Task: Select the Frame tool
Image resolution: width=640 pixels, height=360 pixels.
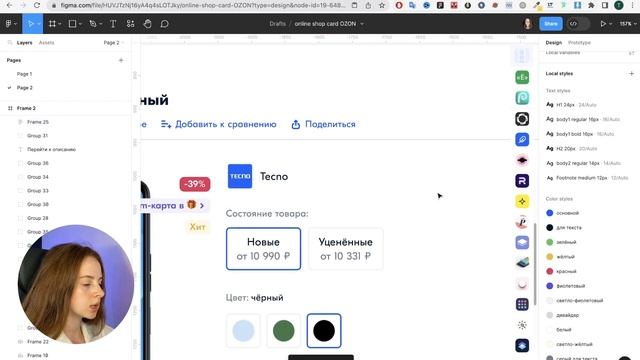Action: pyautogui.click(x=52, y=24)
